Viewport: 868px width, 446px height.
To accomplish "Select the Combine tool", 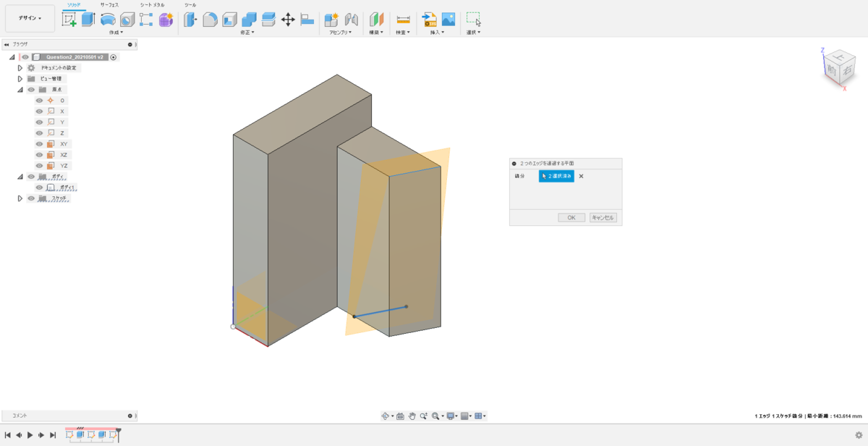I will (249, 20).
